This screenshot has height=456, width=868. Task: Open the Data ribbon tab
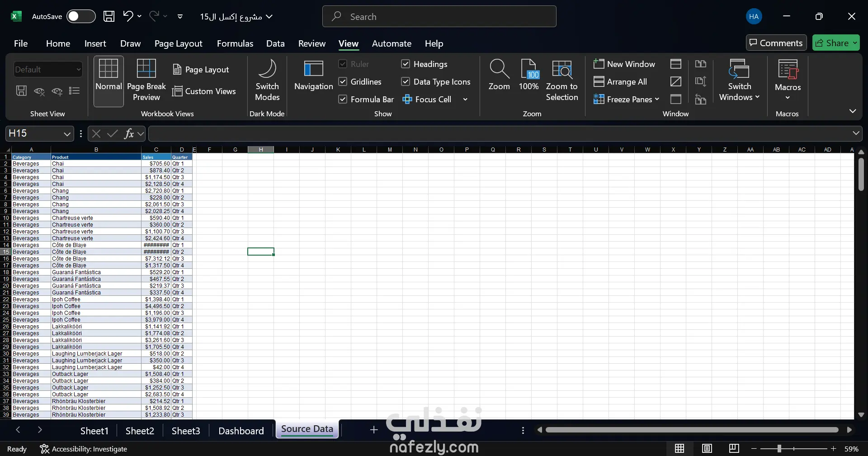coord(275,43)
